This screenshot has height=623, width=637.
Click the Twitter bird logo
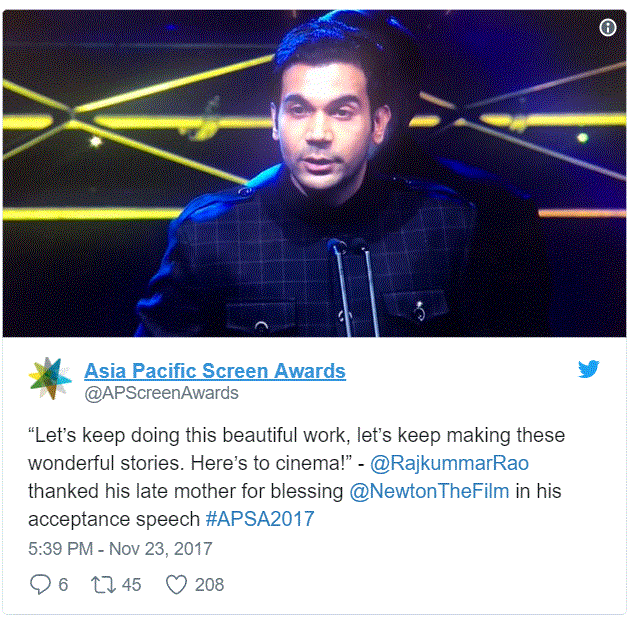point(588,369)
